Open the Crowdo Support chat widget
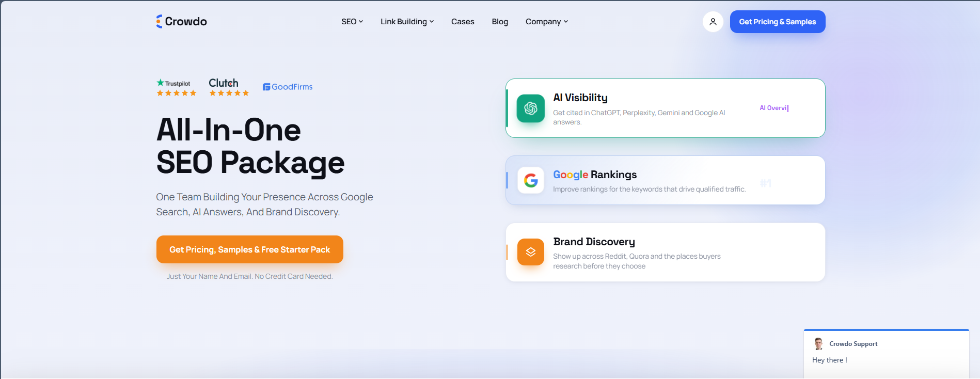The height and width of the screenshot is (379, 980). (x=886, y=354)
